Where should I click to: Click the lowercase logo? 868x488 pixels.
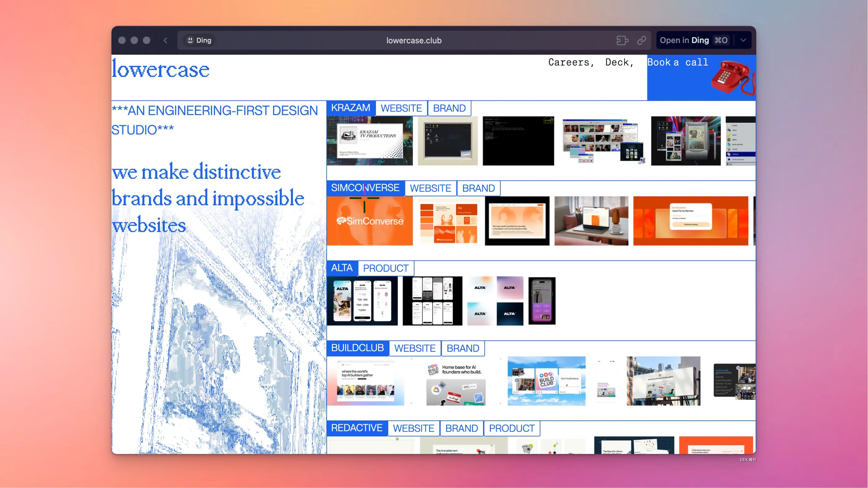click(x=160, y=69)
